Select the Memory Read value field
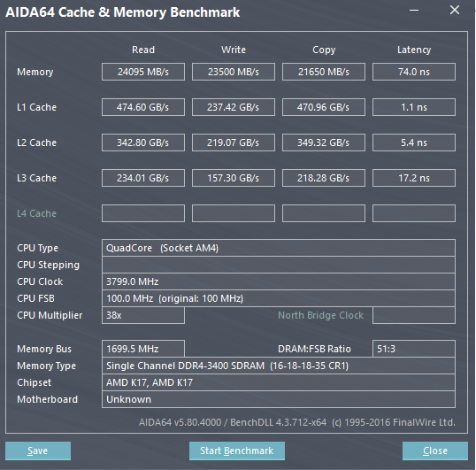The width and height of the screenshot is (476, 470). pos(143,72)
